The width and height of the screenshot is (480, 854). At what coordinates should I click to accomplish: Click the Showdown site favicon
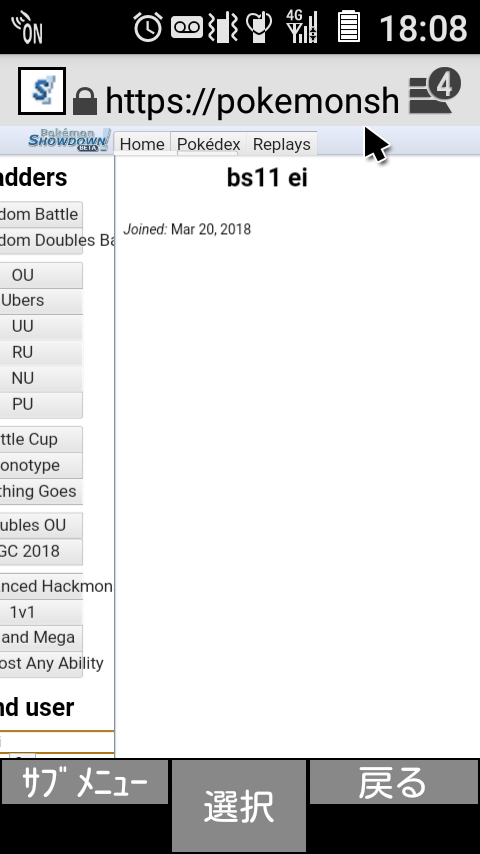pyautogui.click(x=42, y=91)
